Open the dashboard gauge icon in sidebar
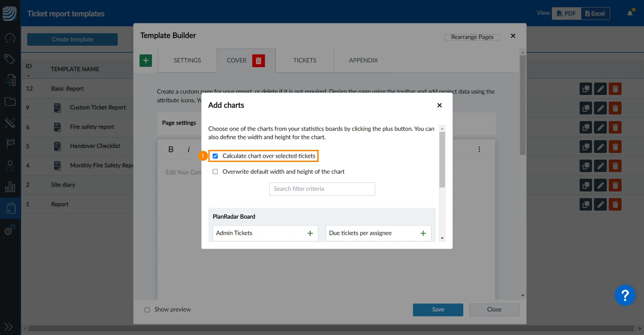 [x=10, y=38]
